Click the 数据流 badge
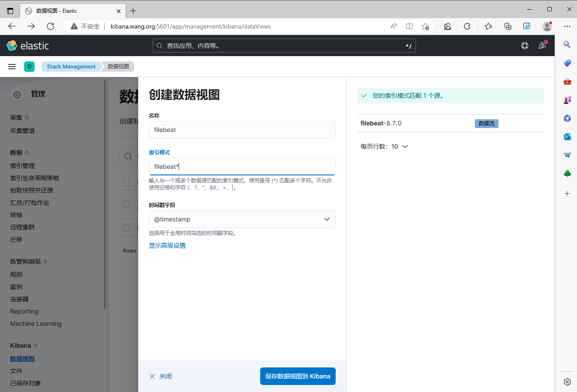Viewport: 577px width, 392px height. pyautogui.click(x=486, y=124)
